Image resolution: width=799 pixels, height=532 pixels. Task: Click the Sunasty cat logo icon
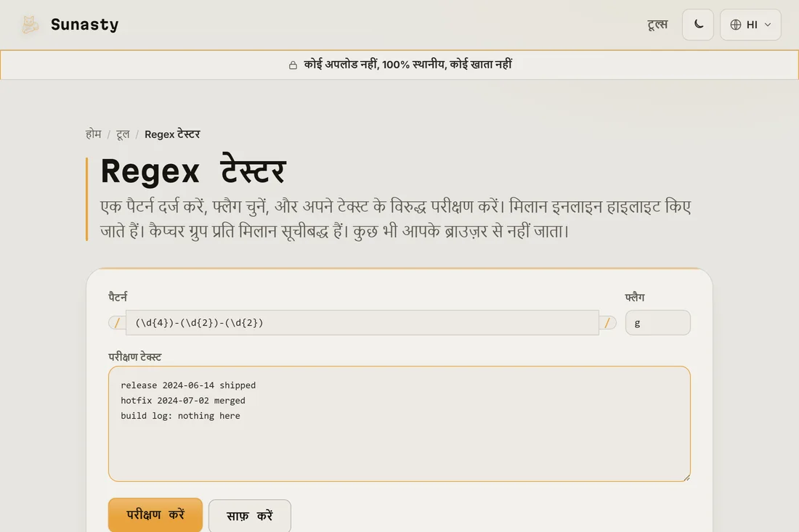pos(30,25)
